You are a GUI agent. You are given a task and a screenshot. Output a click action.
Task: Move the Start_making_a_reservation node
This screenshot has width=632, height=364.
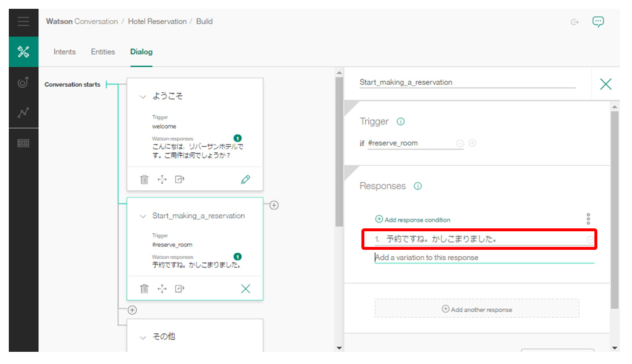[x=162, y=289]
